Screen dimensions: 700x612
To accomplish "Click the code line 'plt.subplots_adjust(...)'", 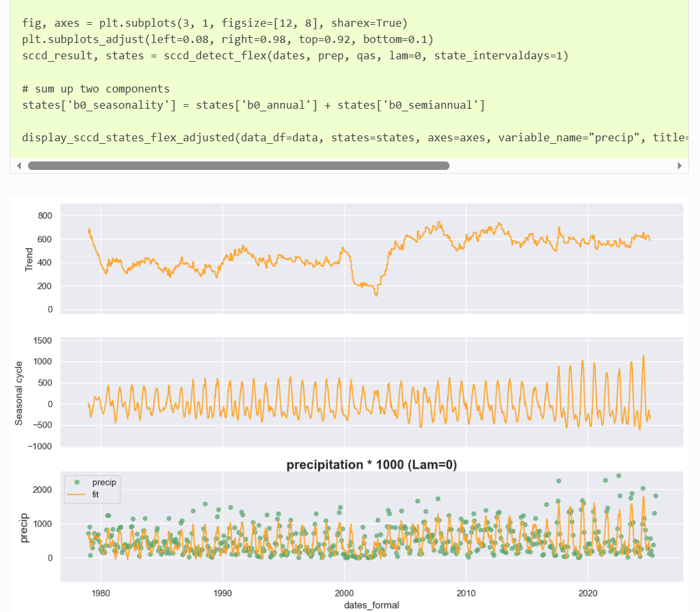I will pyautogui.click(x=228, y=39).
